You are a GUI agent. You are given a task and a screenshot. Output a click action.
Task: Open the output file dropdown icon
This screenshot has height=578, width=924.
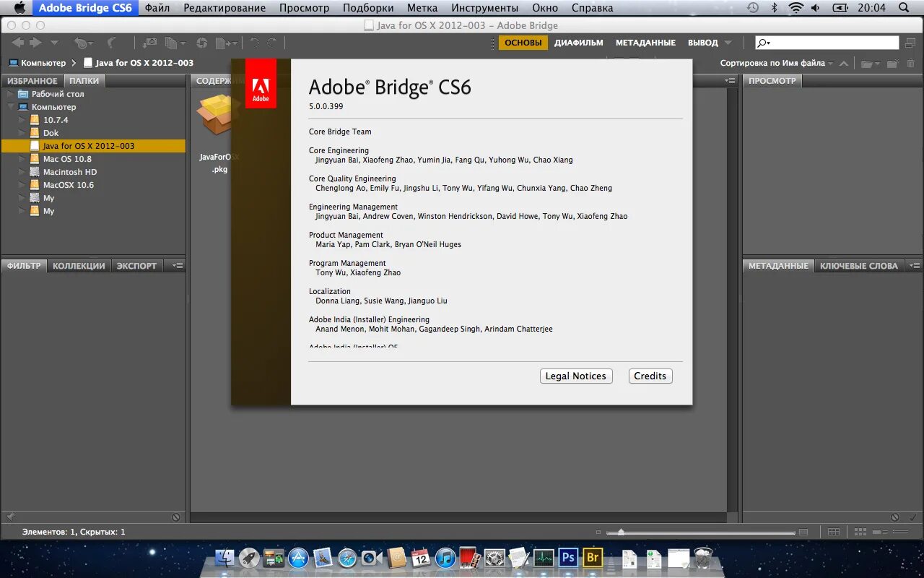pos(226,43)
